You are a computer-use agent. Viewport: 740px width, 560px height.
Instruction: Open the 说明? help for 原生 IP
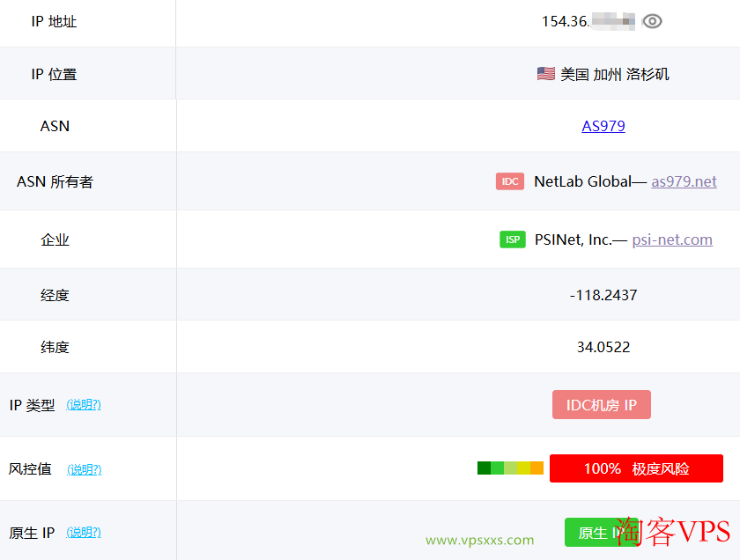coord(84,533)
